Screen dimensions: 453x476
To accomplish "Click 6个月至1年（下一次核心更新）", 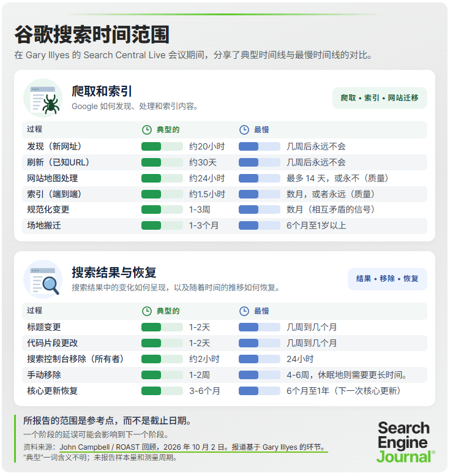I will pos(343,391).
